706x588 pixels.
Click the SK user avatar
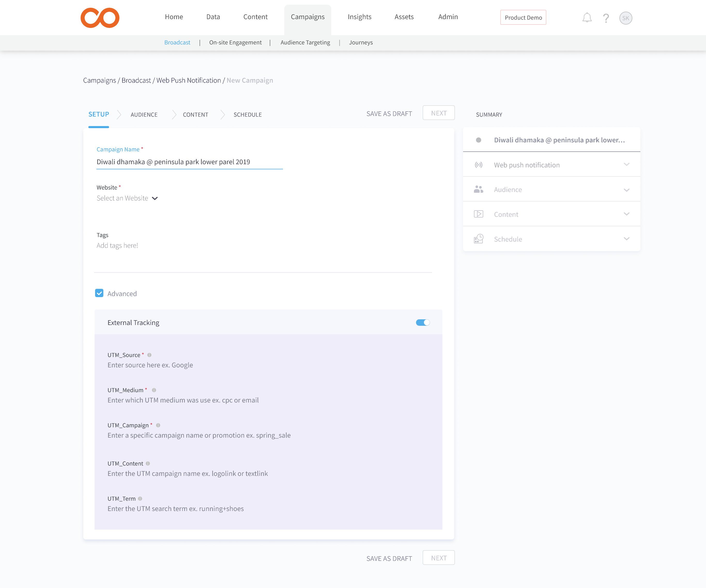click(625, 18)
